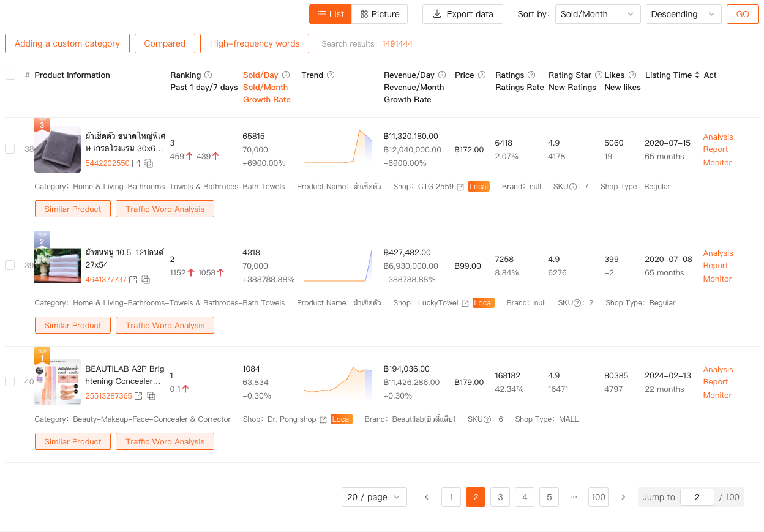Expand the Descending order dropdown
This screenshot has width=764, height=532.
pos(683,14)
